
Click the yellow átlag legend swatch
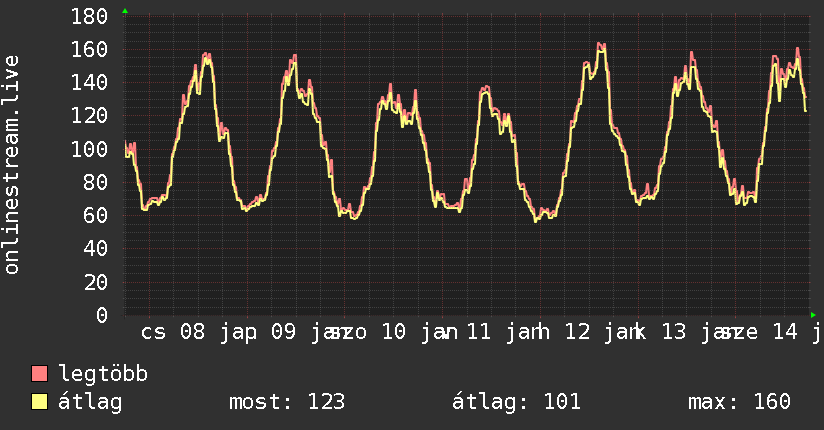pyautogui.click(x=39, y=402)
